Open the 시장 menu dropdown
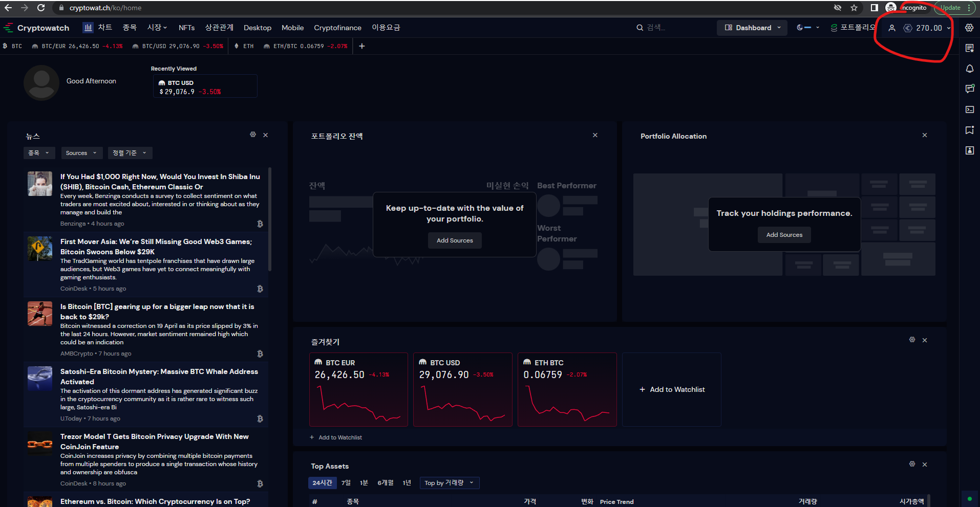980x507 pixels. 157,27
